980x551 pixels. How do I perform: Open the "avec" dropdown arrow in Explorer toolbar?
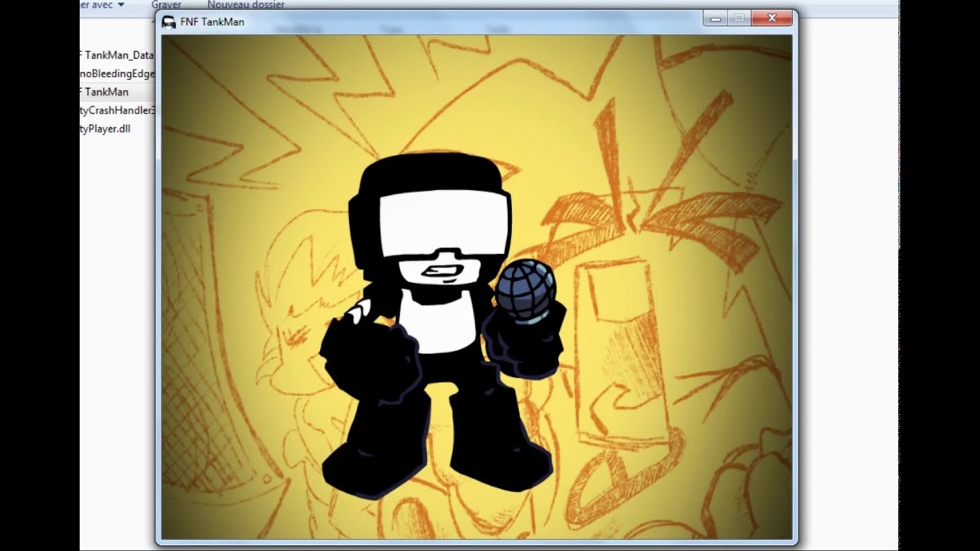[121, 5]
